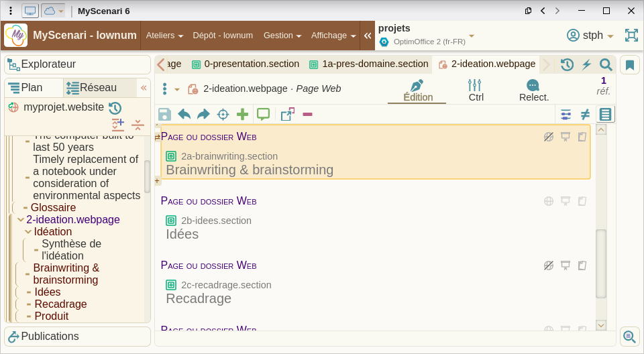Open the Ateliers dropdown menu
Screen dimensions: 644x354
[x=164, y=36]
